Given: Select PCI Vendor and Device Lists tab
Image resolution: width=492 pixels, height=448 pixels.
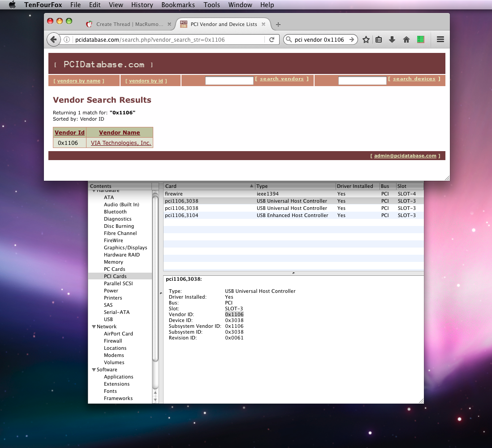Looking at the screenshot, I should pyautogui.click(x=224, y=24).
